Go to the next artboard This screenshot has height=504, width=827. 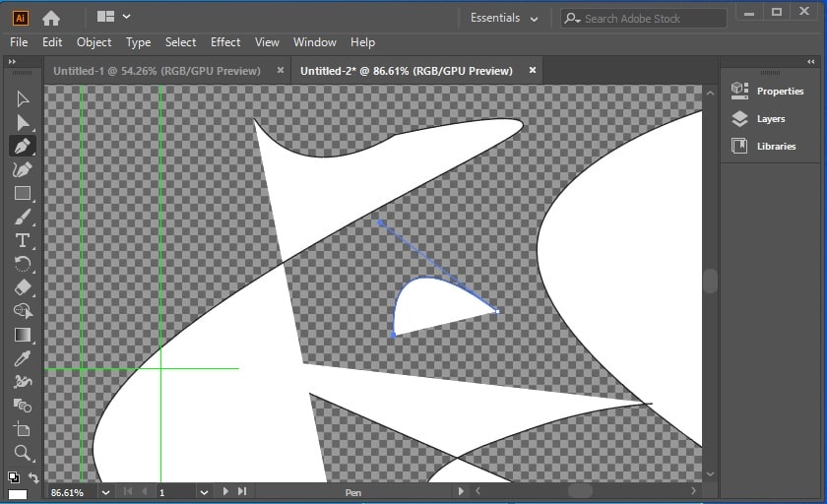point(225,491)
